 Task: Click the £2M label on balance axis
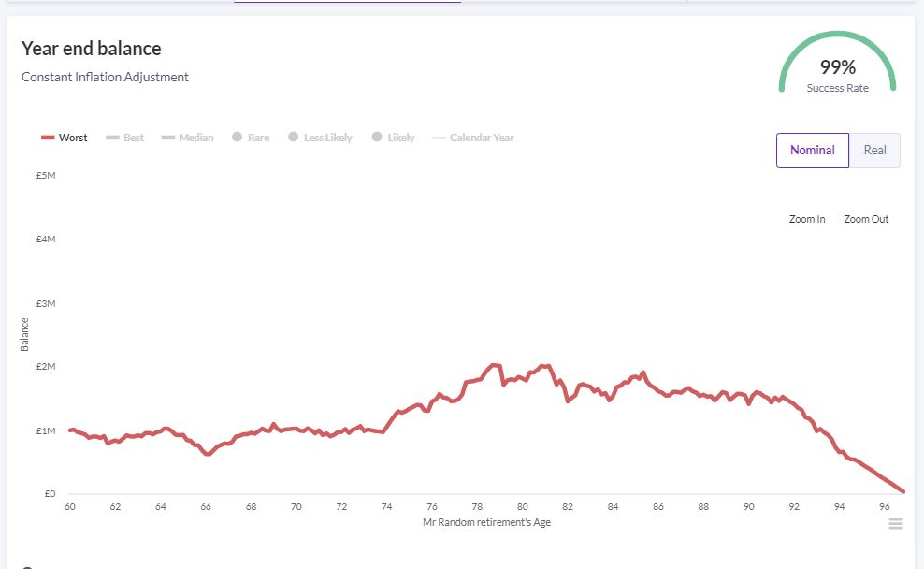pos(46,367)
